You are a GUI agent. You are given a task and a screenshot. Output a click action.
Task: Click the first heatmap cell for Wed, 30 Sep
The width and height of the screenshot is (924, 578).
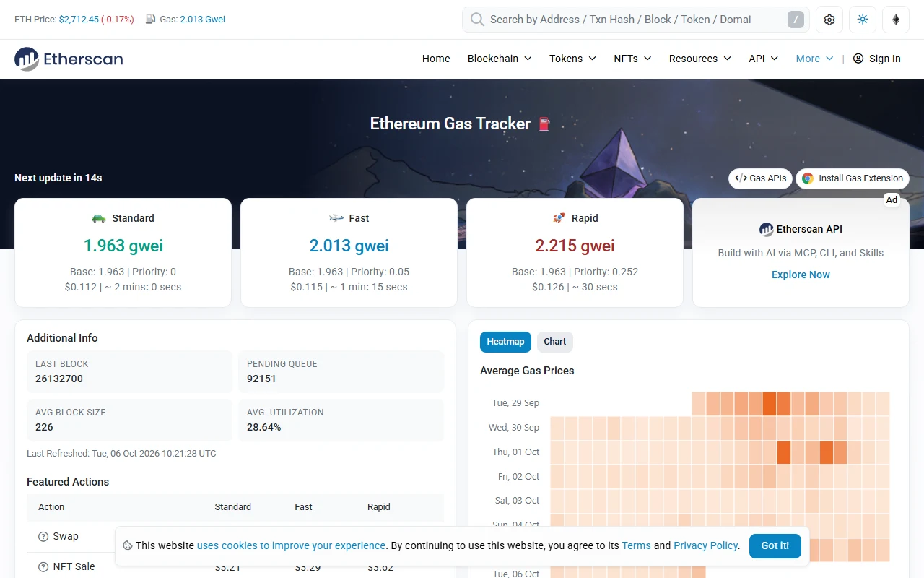(x=557, y=428)
